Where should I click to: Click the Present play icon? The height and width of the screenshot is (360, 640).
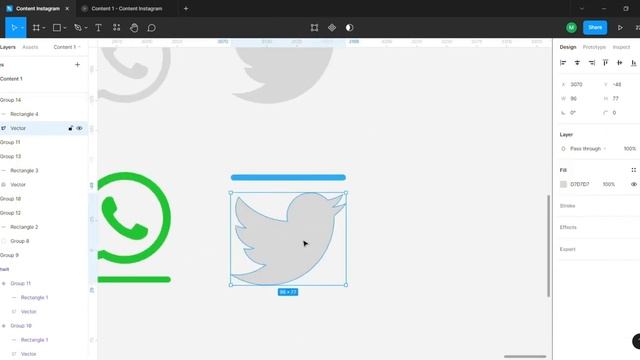(620, 28)
